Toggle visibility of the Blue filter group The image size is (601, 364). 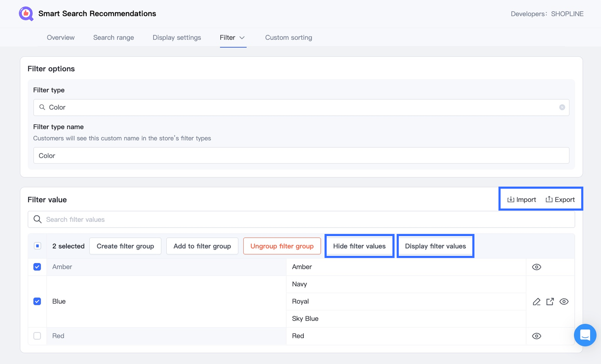564,302
